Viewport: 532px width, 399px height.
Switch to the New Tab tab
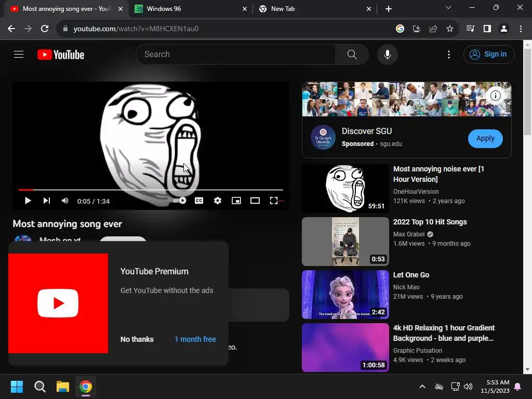pyautogui.click(x=314, y=9)
